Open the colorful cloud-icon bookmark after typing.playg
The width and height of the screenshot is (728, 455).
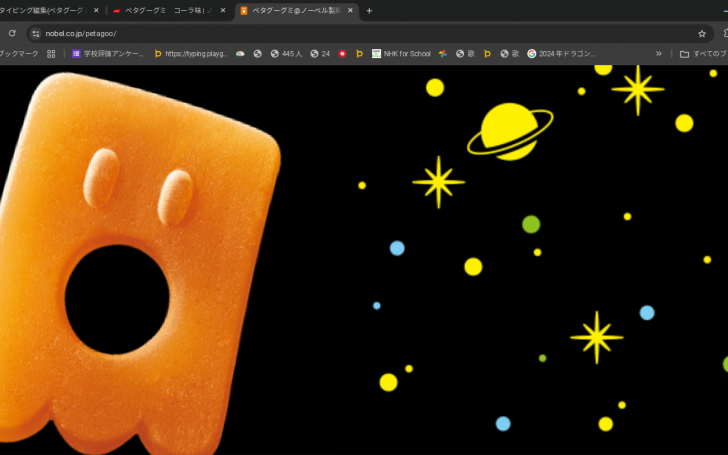pos(240,54)
